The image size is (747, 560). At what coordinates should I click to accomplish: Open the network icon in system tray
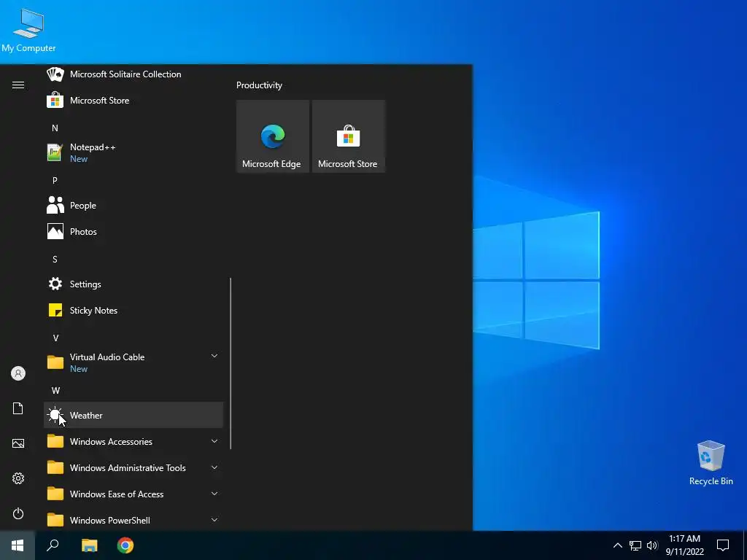click(635, 545)
